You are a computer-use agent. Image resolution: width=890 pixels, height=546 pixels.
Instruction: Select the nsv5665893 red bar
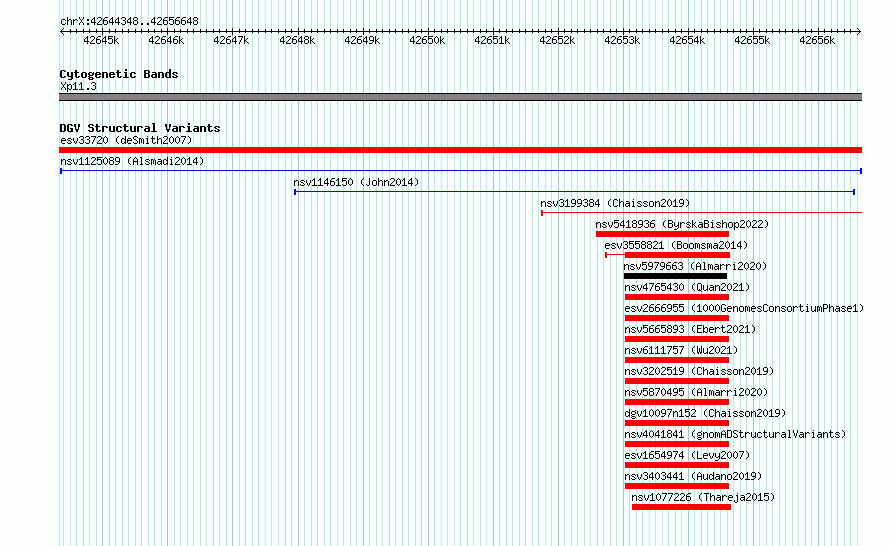coord(677,339)
